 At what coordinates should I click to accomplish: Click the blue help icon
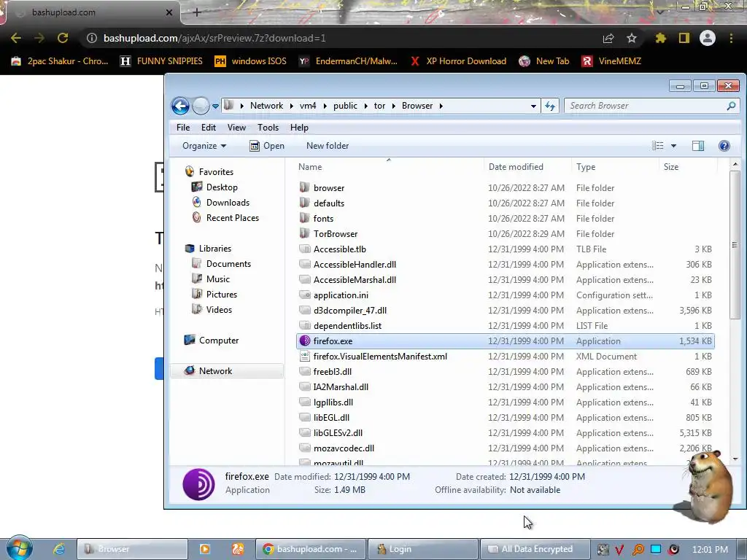724,146
